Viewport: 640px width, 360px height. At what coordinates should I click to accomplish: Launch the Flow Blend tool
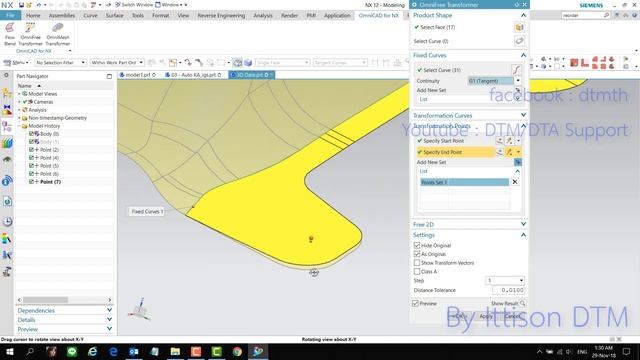(x=10, y=34)
